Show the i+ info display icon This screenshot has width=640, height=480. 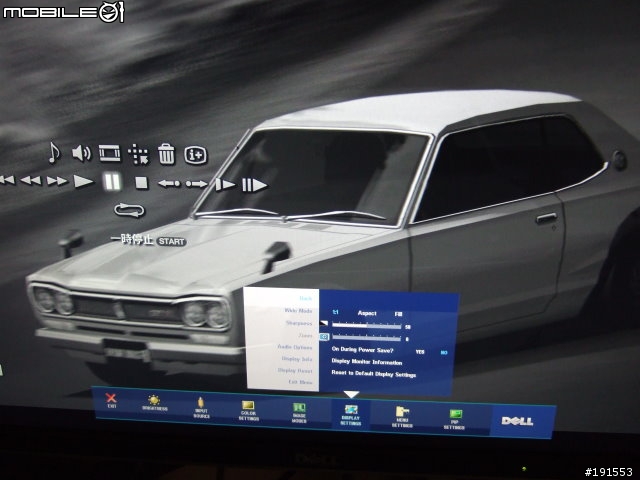pos(196,155)
